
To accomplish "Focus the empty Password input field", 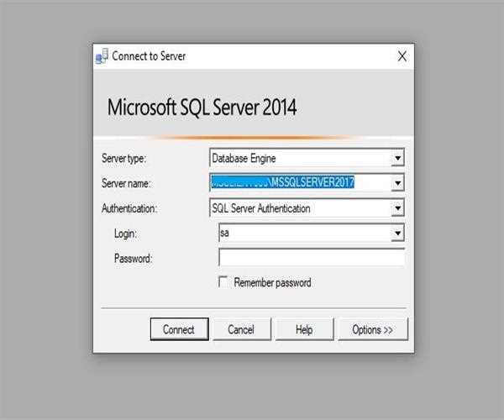I will coord(311,258).
